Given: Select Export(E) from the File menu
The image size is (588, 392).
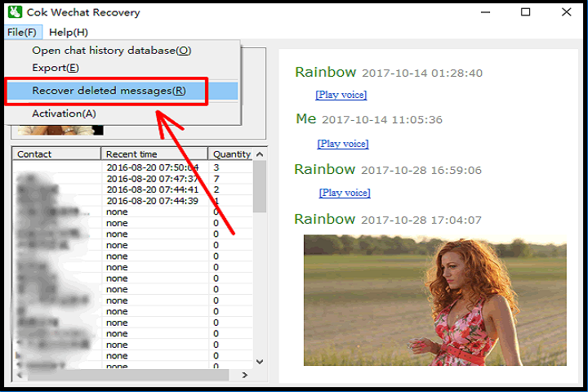Looking at the screenshot, I should [x=56, y=67].
